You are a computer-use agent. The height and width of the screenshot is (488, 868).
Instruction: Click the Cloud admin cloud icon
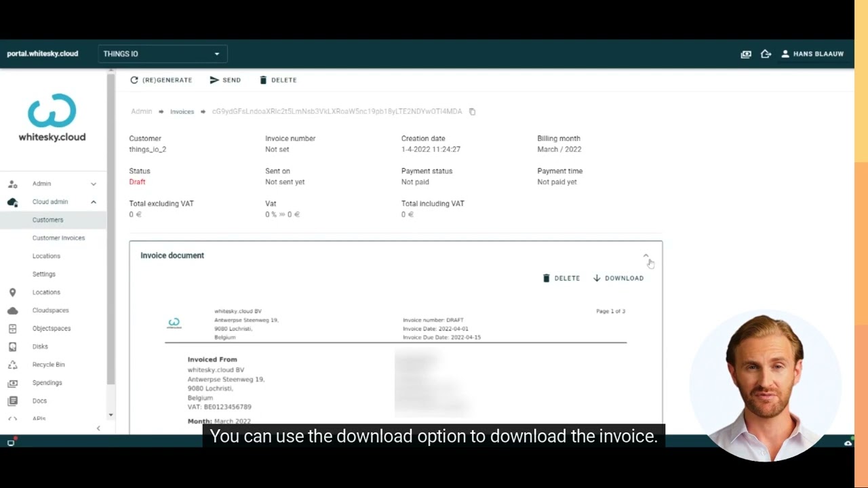[12, 202]
